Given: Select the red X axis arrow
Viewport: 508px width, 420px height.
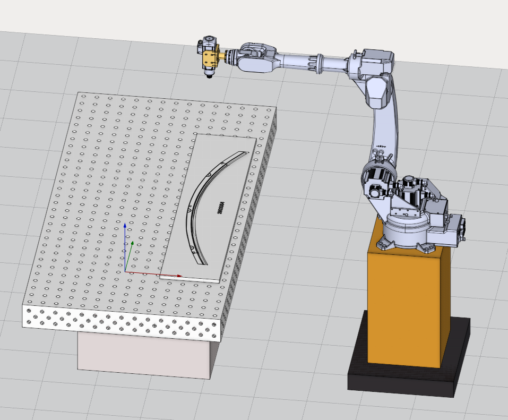Looking at the screenshot, I should (159, 275).
